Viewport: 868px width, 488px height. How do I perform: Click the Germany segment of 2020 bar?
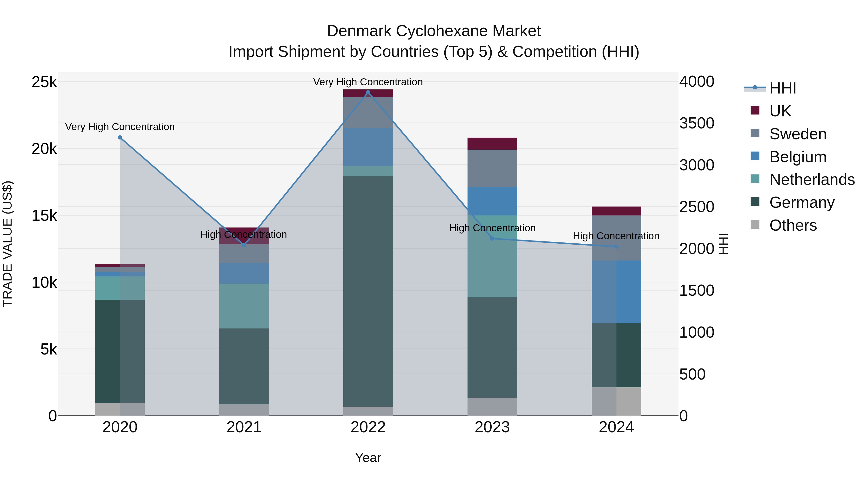click(120, 351)
